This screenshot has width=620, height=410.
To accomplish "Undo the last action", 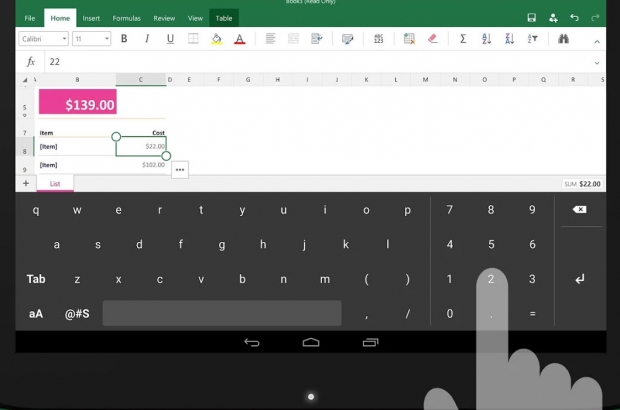I will click(575, 18).
